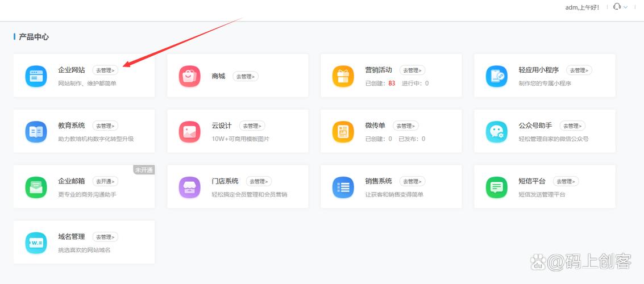Click description 轻松管理自家的微信公众号

pos(554,139)
